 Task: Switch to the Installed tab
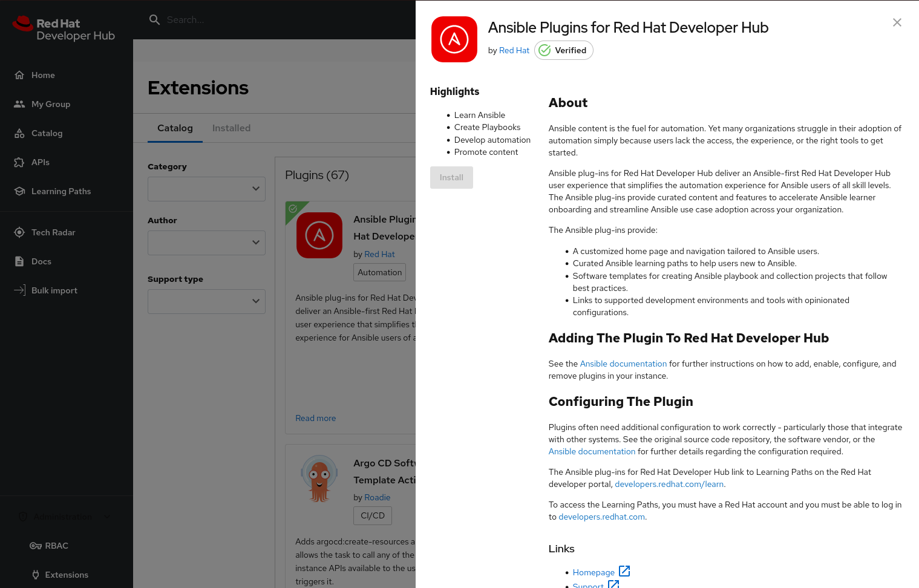pos(231,128)
